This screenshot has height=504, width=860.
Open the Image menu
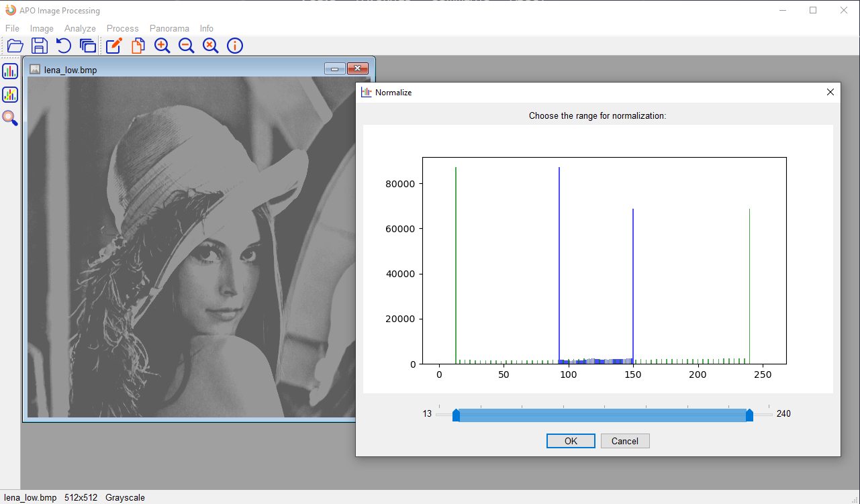tap(42, 28)
